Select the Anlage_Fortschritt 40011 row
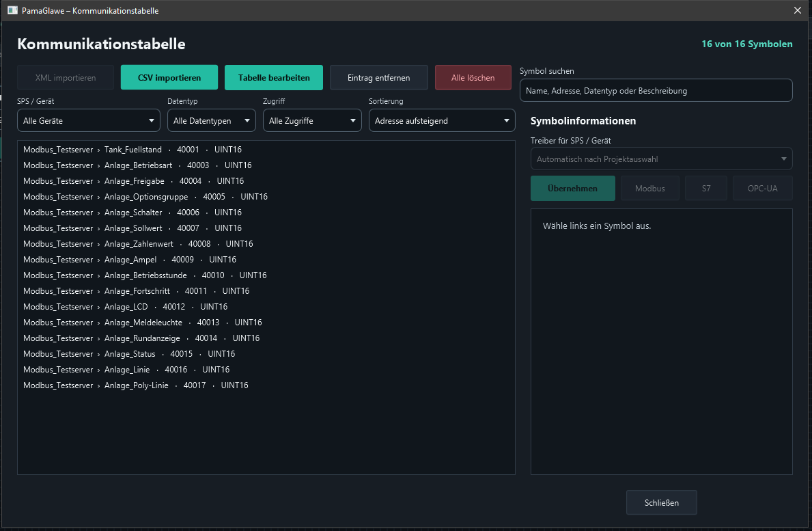This screenshot has width=812, height=531. (x=266, y=291)
